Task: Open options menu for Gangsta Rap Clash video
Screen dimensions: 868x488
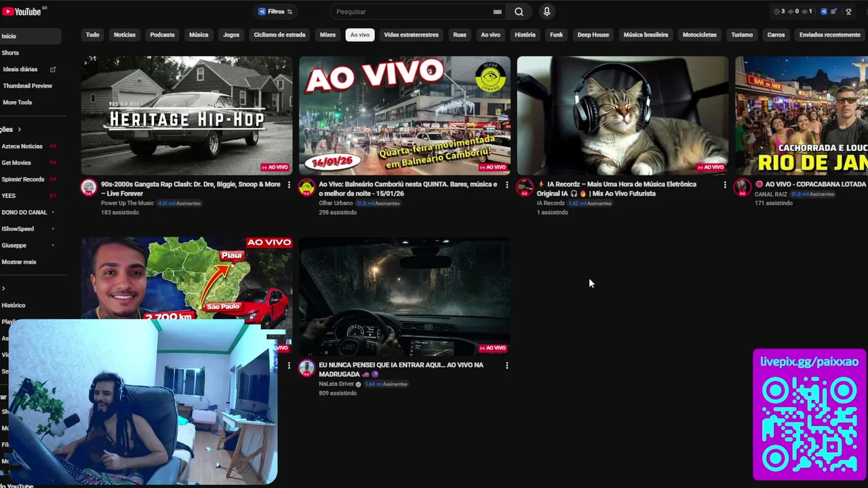Action: (x=289, y=185)
